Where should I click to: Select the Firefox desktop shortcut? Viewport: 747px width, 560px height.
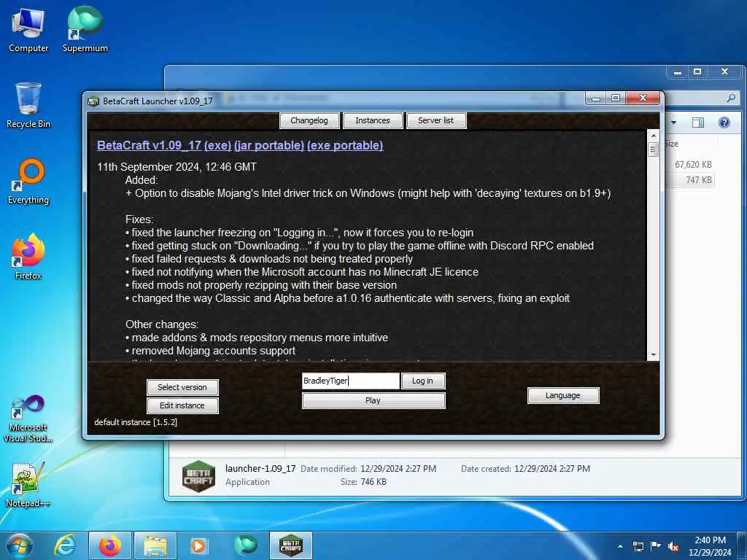28,257
